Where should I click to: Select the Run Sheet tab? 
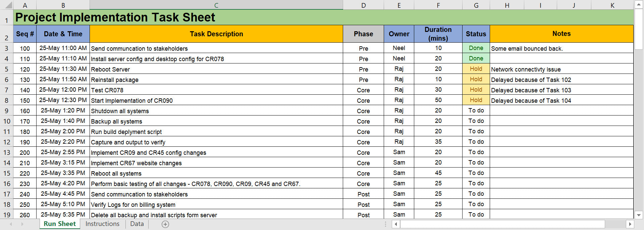click(60, 224)
